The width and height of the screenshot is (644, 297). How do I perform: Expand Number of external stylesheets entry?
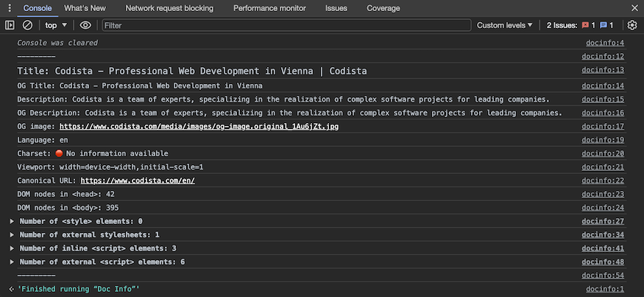(12, 234)
